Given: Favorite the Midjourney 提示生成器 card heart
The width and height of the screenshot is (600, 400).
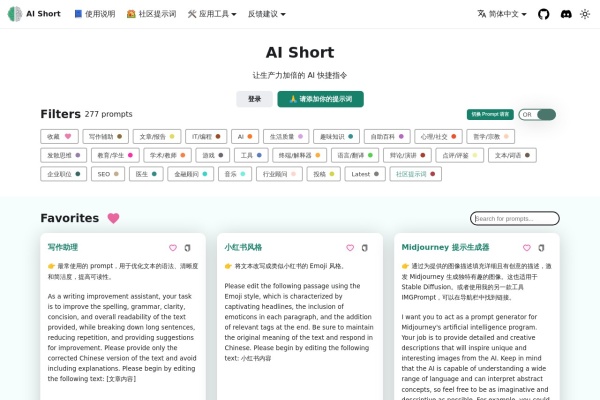Looking at the screenshot, I should 527,248.
